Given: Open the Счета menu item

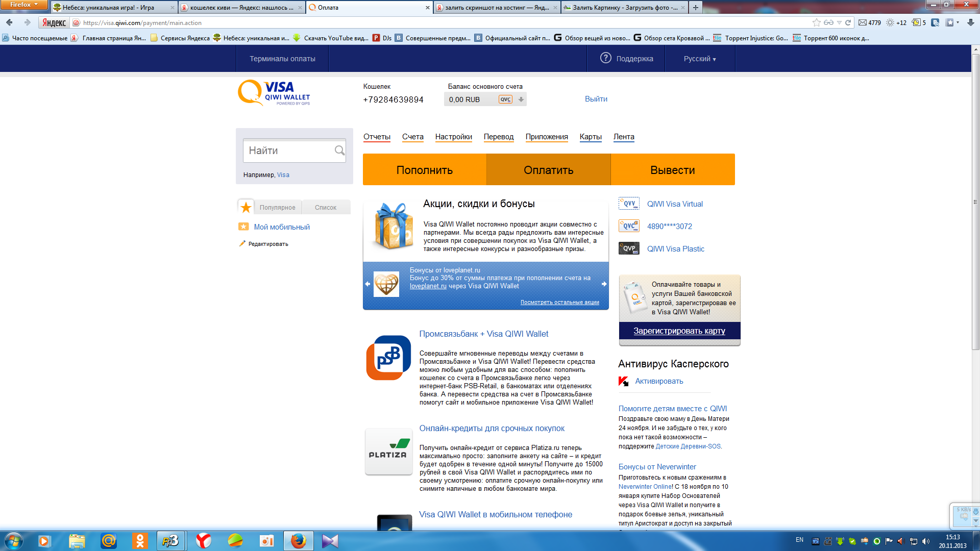Looking at the screenshot, I should pyautogui.click(x=413, y=137).
